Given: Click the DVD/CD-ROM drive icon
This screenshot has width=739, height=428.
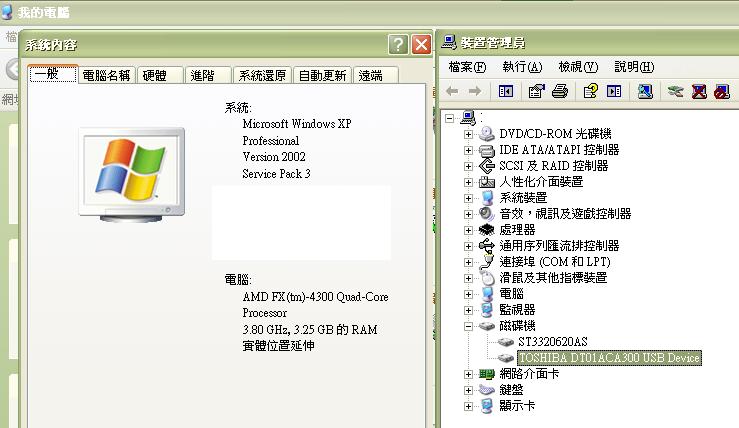Looking at the screenshot, I should coord(486,134).
